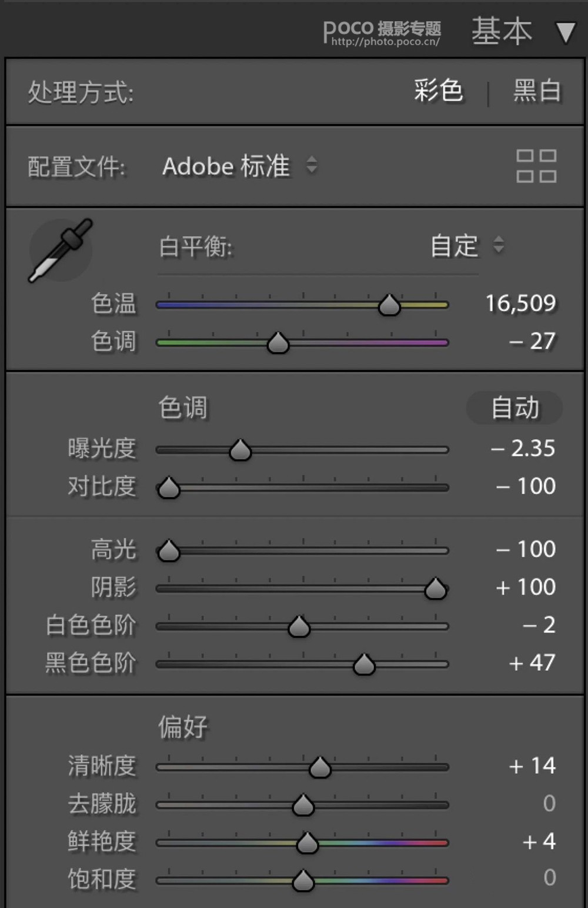The width and height of the screenshot is (588, 908).
Task: Click the 色调 tint slider handle
Action: [x=278, y=343]
